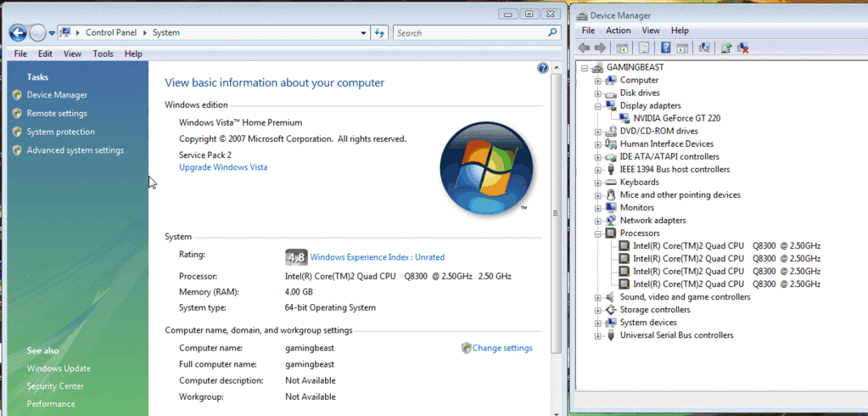Collapse the Display adapters node
This screenshot has height=416, width=868.
coord(598,106)
